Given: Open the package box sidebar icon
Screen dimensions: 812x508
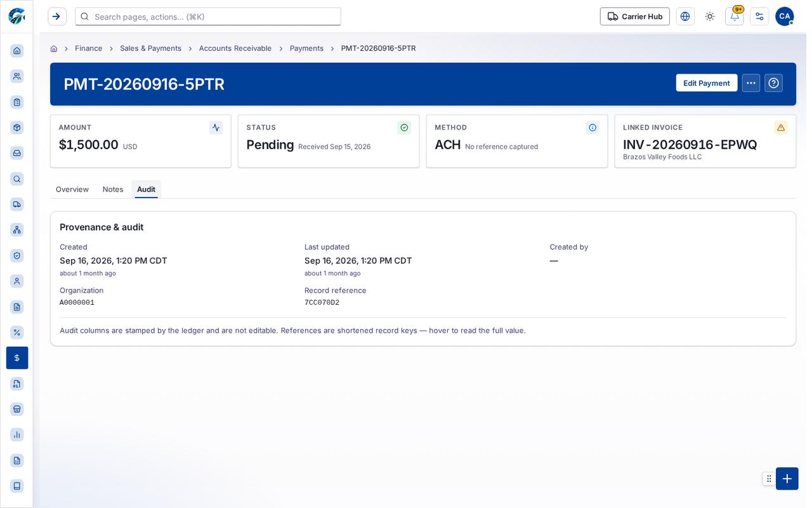Looking at the screenshot, I should pyautogui.click(x=17, y=128).
